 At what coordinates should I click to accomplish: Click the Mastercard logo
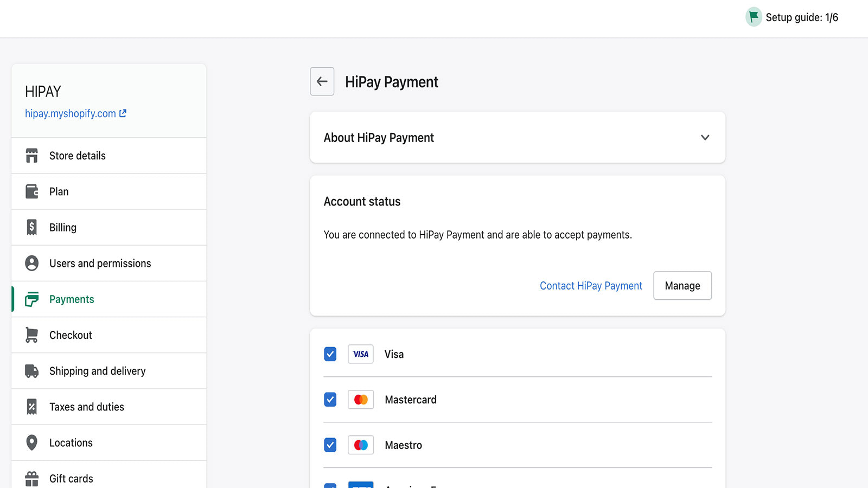tap(361, 400)
